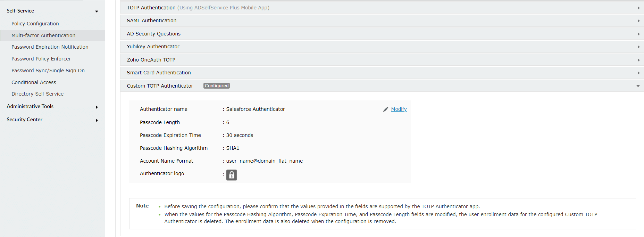Expand Yubikey Authenticator arrow

point(638,47)
